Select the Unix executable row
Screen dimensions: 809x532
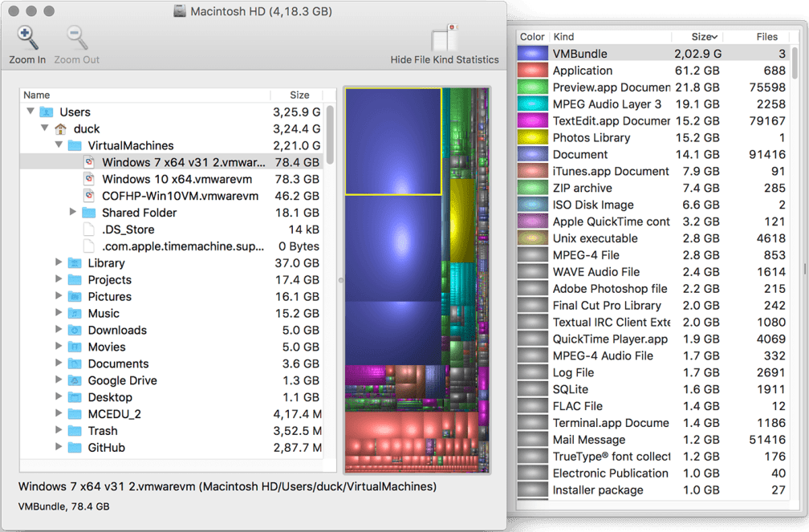tap(653, 238)
